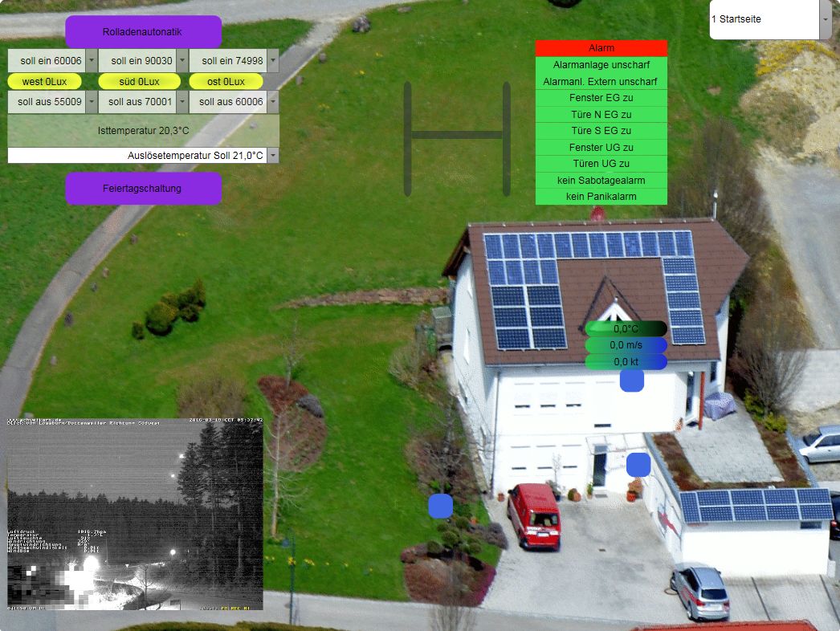Open the soll ein 60006 dropdown
This screenshot has width=840, height=631.
[91, 60]
